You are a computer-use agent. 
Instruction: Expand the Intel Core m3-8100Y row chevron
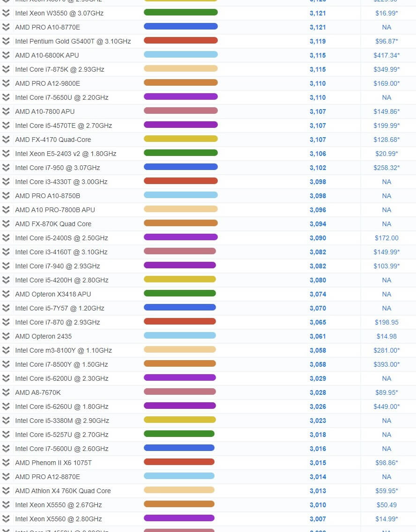(6, 350)
